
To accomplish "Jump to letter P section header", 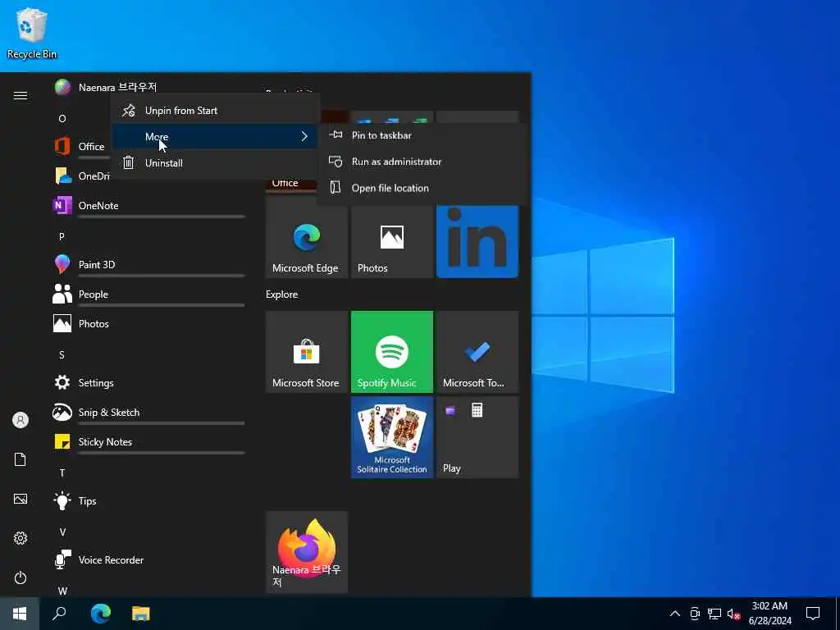I will 62,236.
